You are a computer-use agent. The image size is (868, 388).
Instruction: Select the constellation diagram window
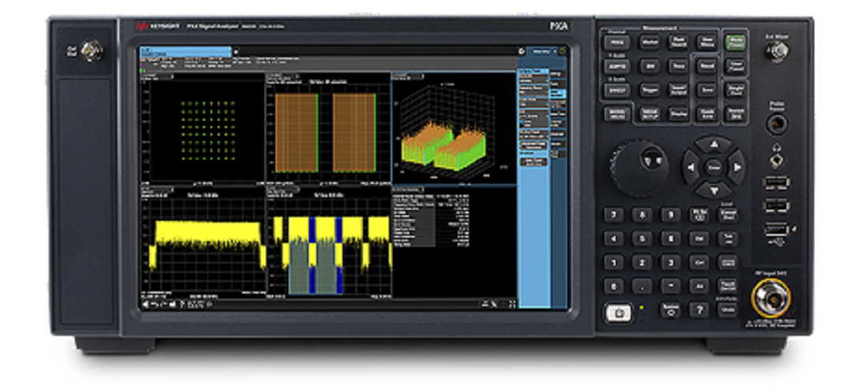tap(203, 128)
